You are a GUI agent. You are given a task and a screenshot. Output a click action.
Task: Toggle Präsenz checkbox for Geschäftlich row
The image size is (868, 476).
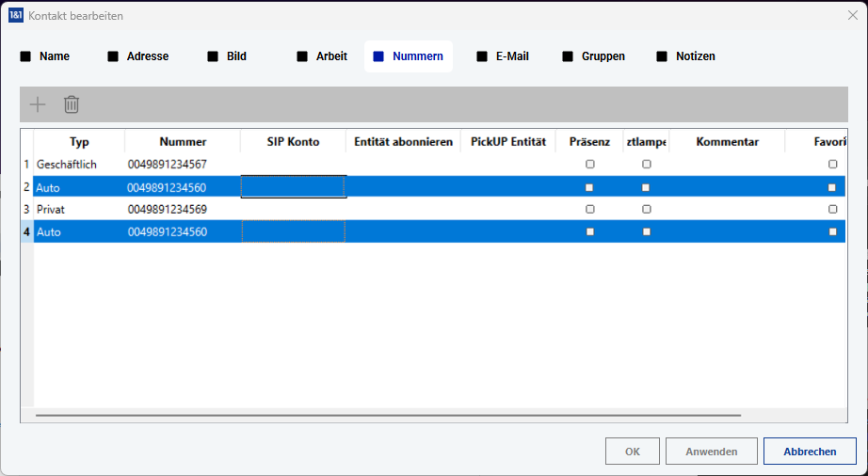click(590, 165)
